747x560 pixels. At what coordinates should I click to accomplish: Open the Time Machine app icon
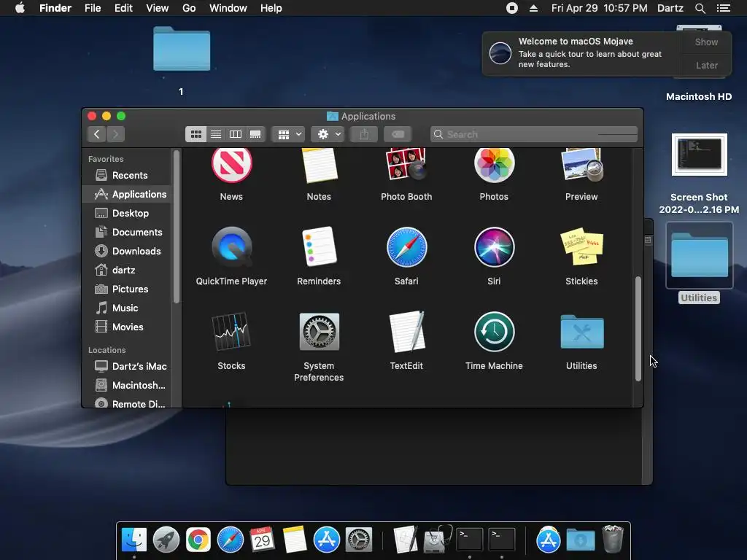click(x=494, y=332)
